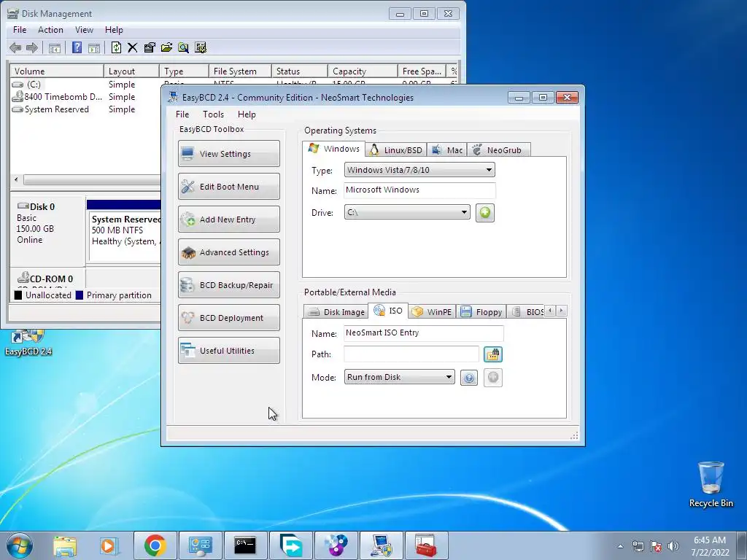Click the Start orb button
747x560 pixels.
coord(20,545)
